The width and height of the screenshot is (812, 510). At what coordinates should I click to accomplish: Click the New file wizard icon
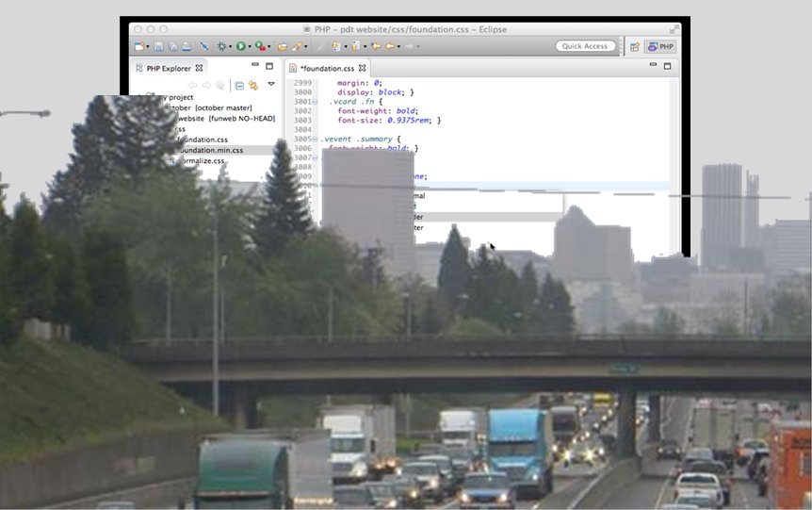[138, 46]
